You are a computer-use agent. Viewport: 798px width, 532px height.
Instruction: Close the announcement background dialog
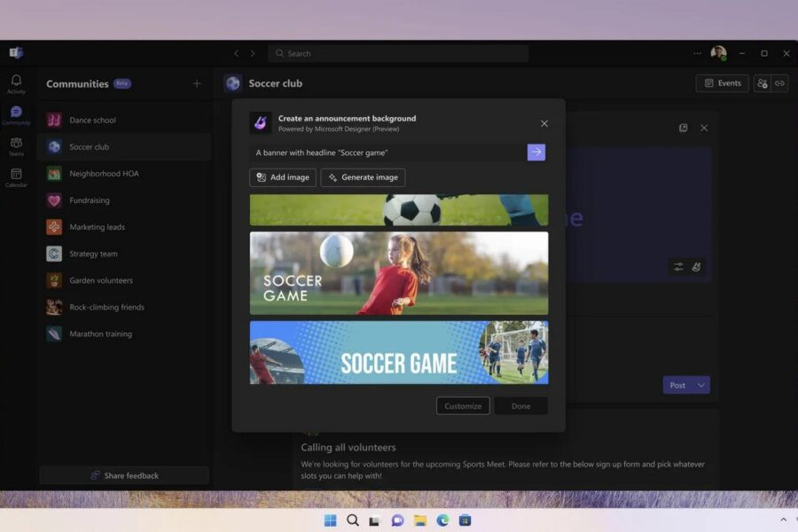pos(544,123)
